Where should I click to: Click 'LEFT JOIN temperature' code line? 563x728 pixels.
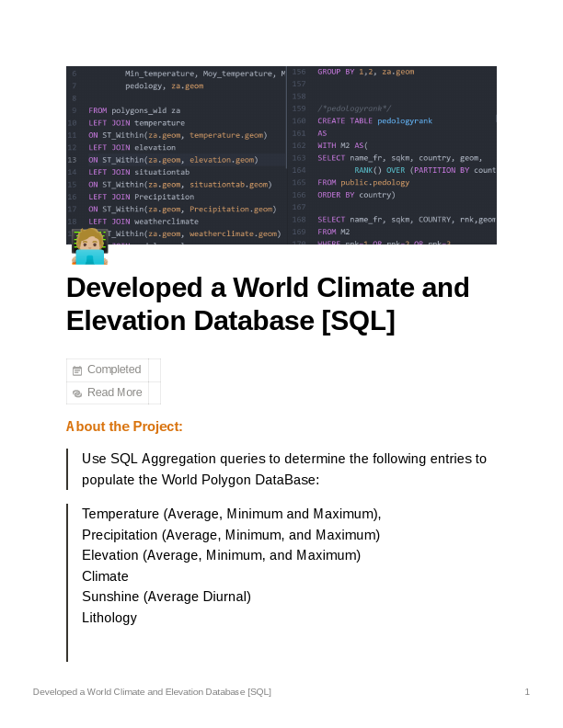pyautogui.click(x=136, y=122)
